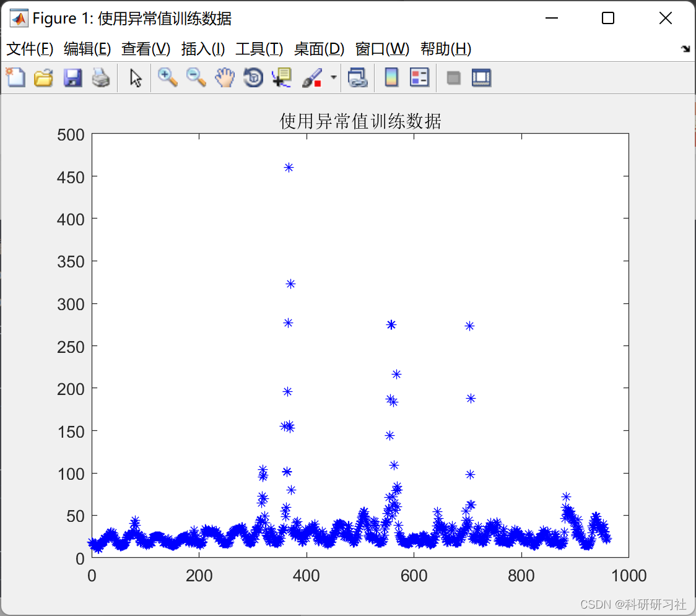Click the Hide Plot Tools icon
This screenshot has height=616, width=696.
click(453, 78)
